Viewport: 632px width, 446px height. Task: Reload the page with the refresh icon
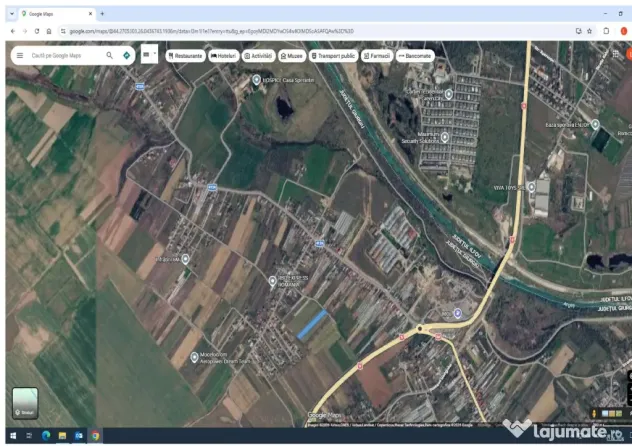click(37, 31)
